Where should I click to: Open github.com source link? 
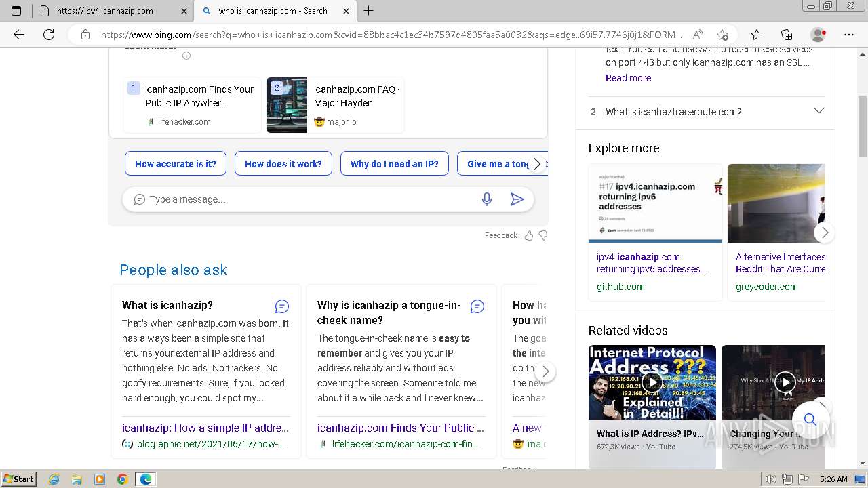(620, 287)
